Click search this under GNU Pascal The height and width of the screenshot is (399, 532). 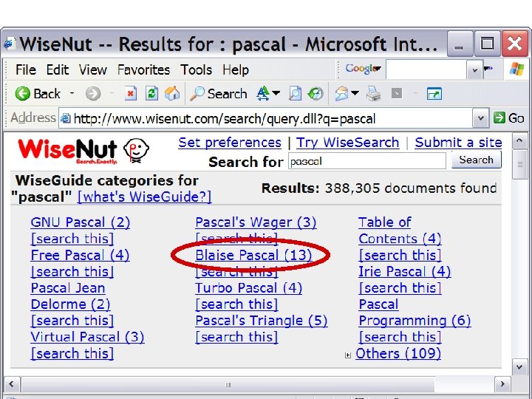(x=72, y=239)
